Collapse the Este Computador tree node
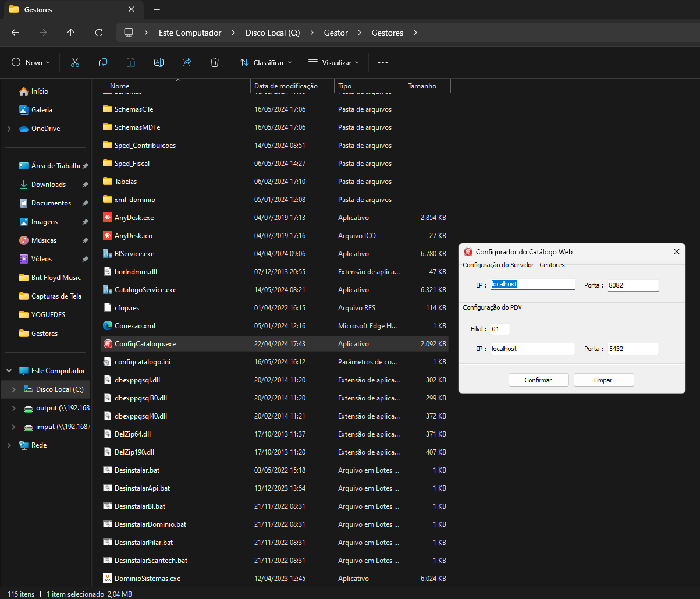Image resolution: width=700 pixels, height=599 pixels. pyautogui.click(x=9, y=371)
